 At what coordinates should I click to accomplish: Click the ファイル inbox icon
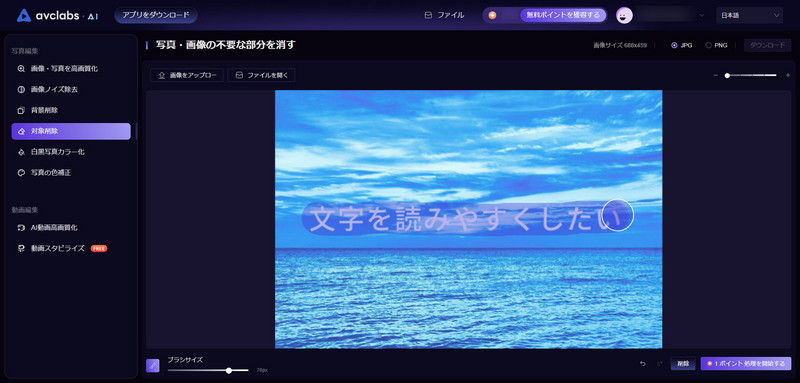click(428, 15)
